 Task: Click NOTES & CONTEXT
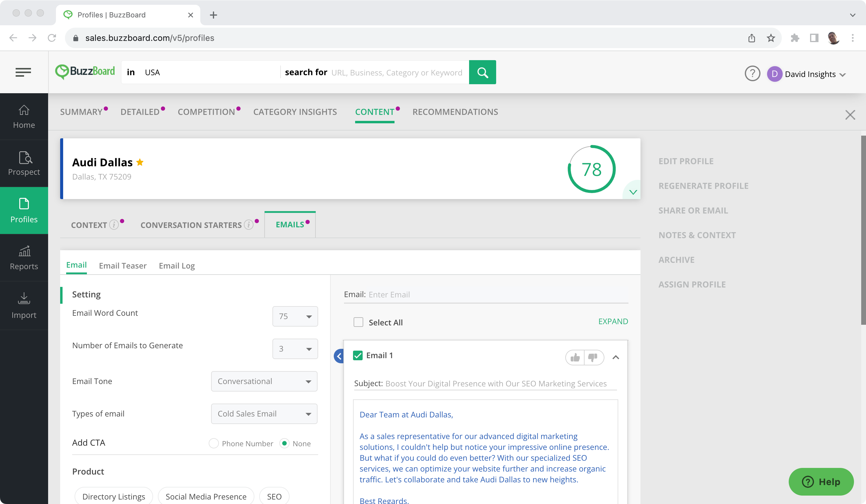click(x=697, y=235)
